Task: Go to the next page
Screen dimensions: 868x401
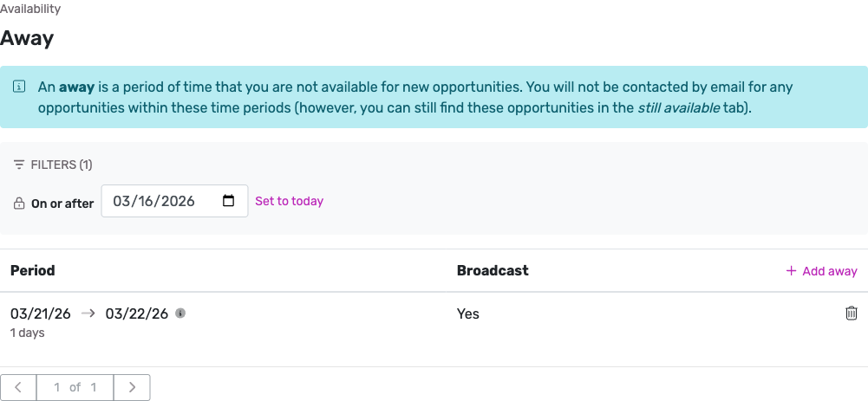Action: pos(132,387)
